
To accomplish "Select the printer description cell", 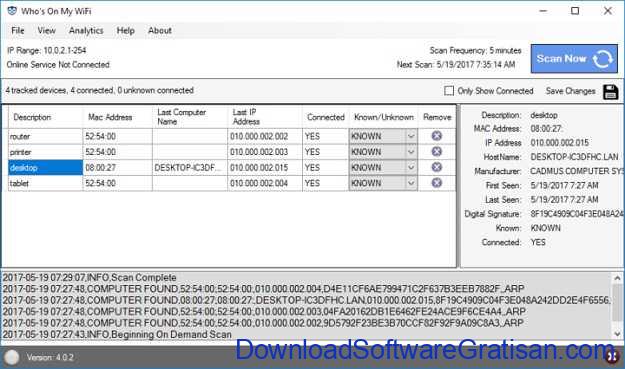I will [45, 152].
